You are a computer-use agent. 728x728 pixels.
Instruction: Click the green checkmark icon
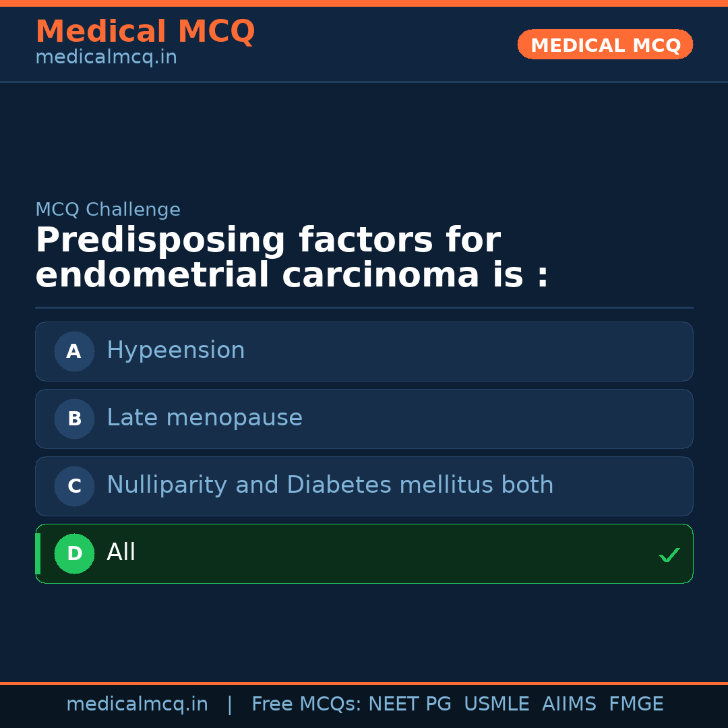(x=669, y=555)
